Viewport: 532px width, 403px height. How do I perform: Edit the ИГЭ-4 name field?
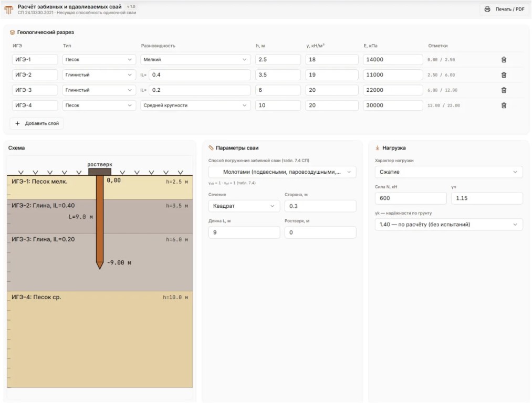pos(35,105)
